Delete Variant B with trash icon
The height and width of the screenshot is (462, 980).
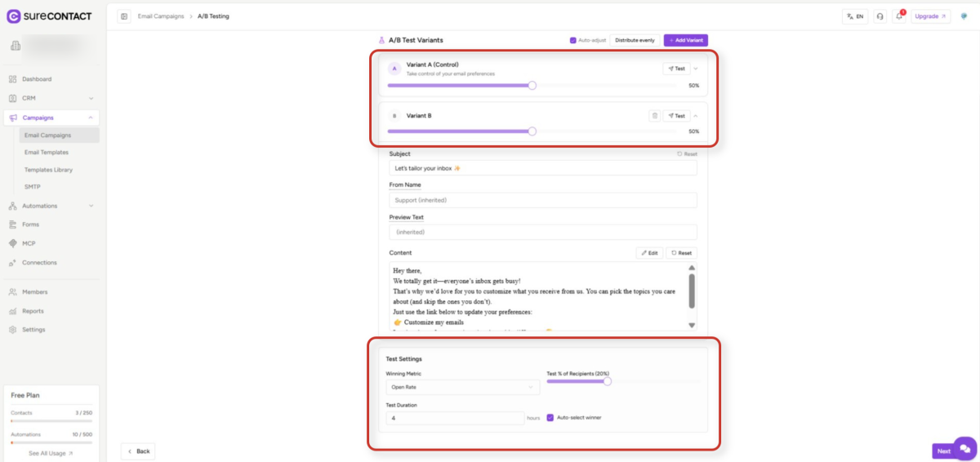pos(654,116)
